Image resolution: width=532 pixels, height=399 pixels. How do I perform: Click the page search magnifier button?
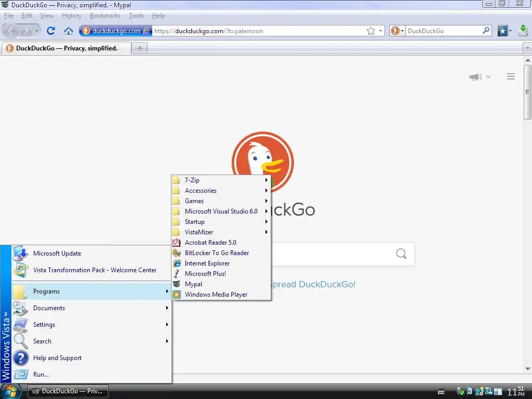401,254
